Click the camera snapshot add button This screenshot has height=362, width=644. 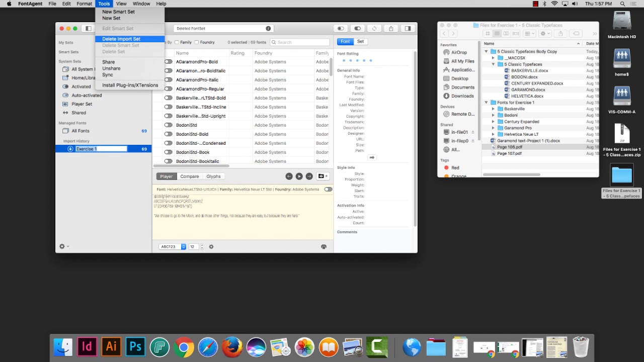pyautogui.click(x=323, y=176)
